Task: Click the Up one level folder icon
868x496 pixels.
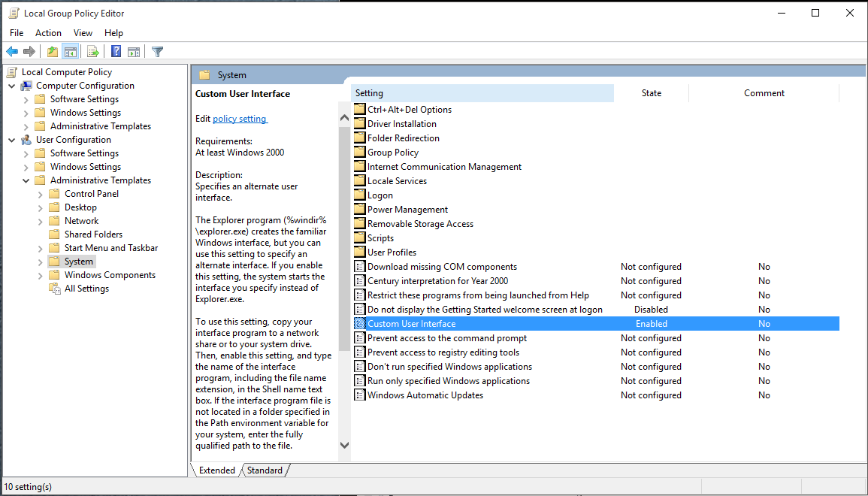Action: [x=52, y=52]
